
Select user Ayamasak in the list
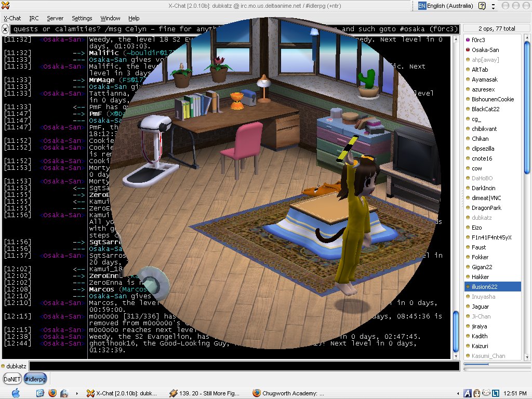coord(493,79)
